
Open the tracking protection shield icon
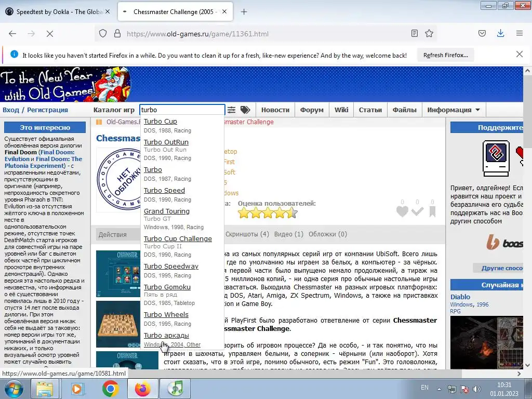click(103, 34)
